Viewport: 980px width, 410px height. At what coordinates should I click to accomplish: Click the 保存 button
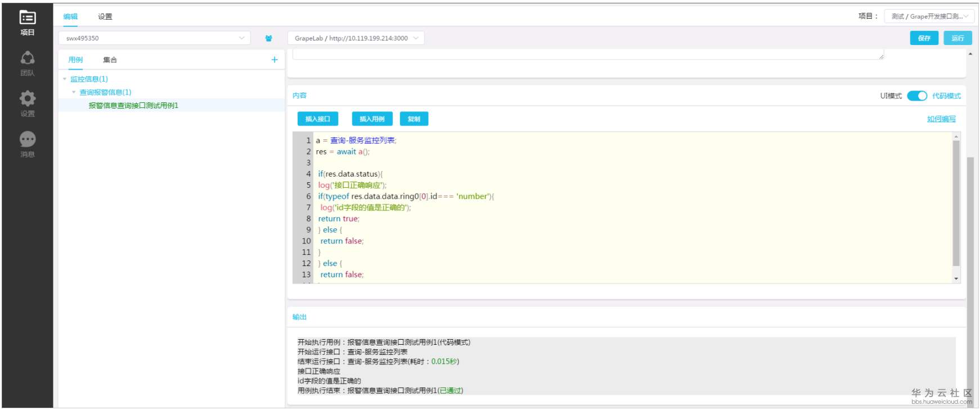(924, 38)
